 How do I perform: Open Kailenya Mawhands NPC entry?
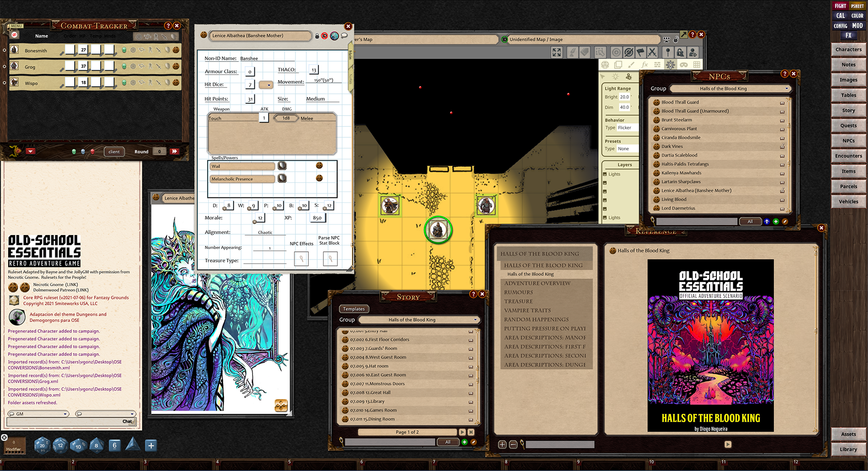681,173
